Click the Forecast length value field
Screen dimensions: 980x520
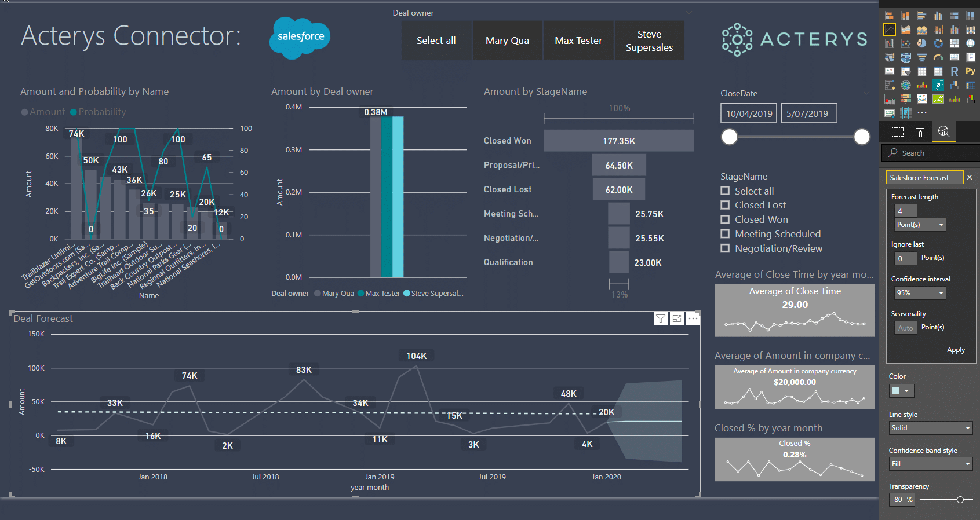tap(906, 211)
